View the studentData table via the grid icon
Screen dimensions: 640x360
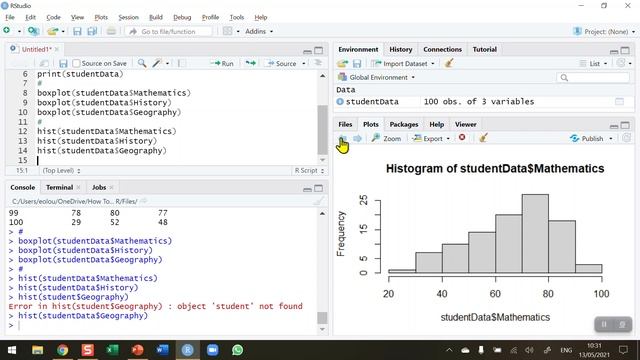619,102
